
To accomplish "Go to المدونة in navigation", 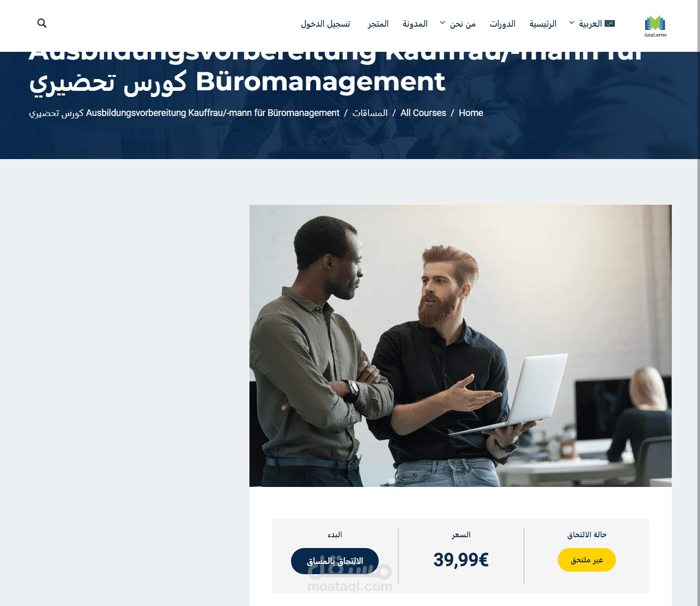I will [x=415, y=24].
